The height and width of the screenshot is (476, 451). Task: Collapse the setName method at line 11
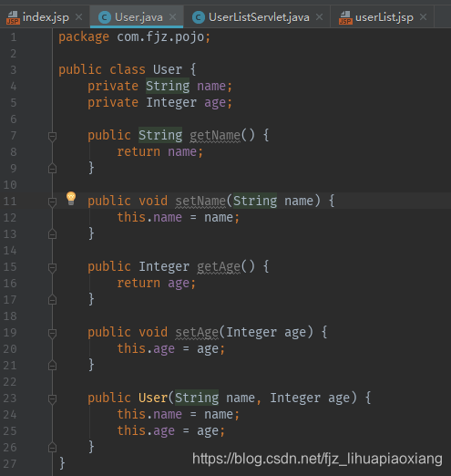click(x=52, y=202)
